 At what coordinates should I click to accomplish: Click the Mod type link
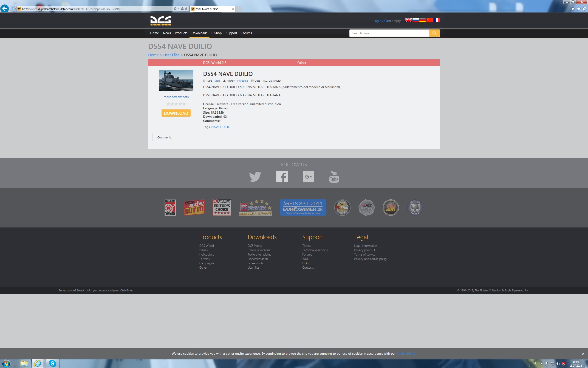[x=217, y=81]
